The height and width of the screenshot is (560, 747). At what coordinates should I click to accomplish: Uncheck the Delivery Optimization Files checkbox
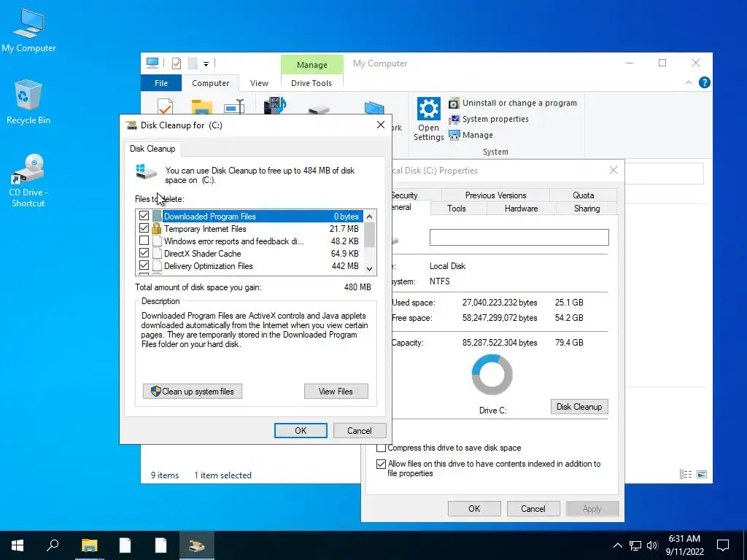[x=144, y=265]
